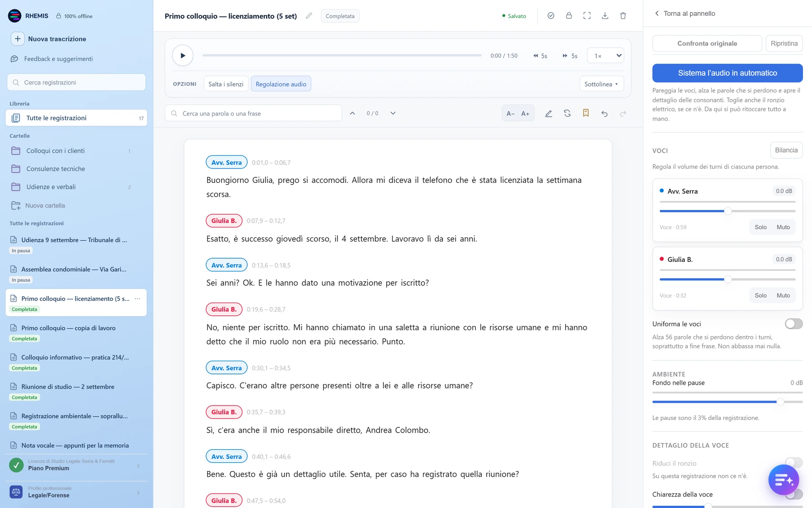Viewport: 812px width, 508px height.
Task: Open the AI assistant floating button
Action: click(784, 480)
